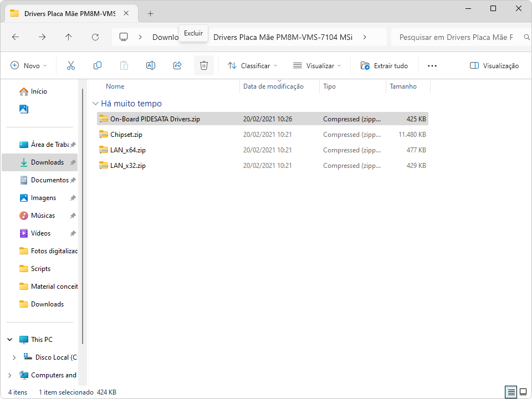The height and width of the screenshot is (399, 532).
Task: Sort by Tipo column header
Action: pyautogui.click(x=329, y=86)
